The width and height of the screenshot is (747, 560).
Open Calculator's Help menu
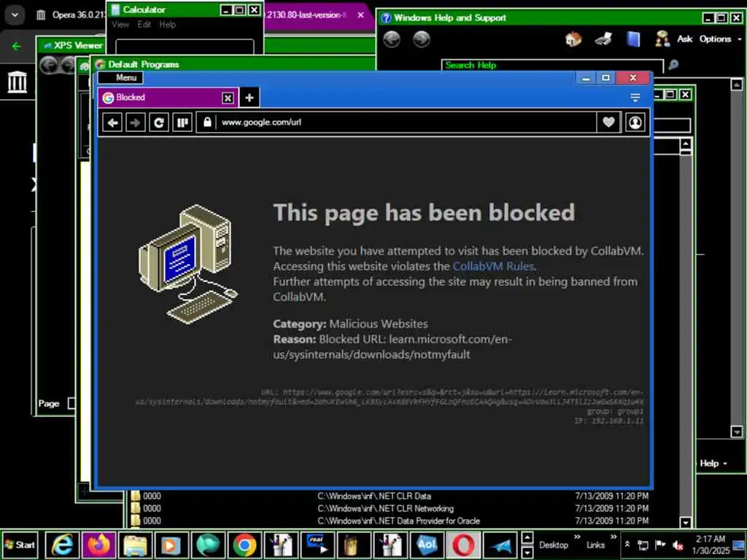coord(167,25)
